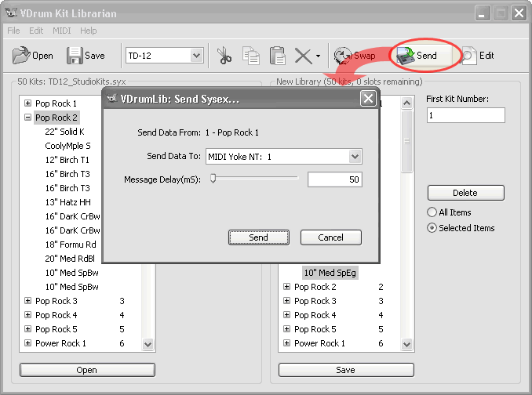Click the Open folder toolbar icon
Screen dimensions: 532x395
point(21,56)
